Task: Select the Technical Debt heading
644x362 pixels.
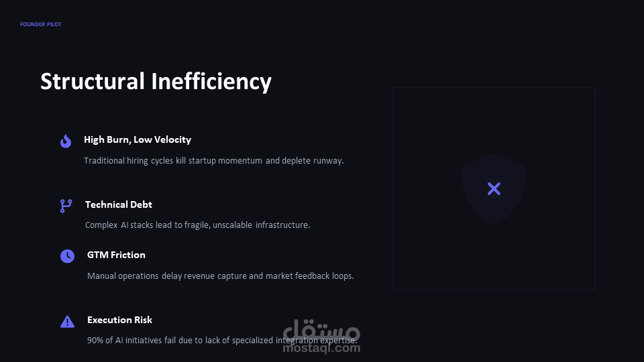Action: pos(119,204)
